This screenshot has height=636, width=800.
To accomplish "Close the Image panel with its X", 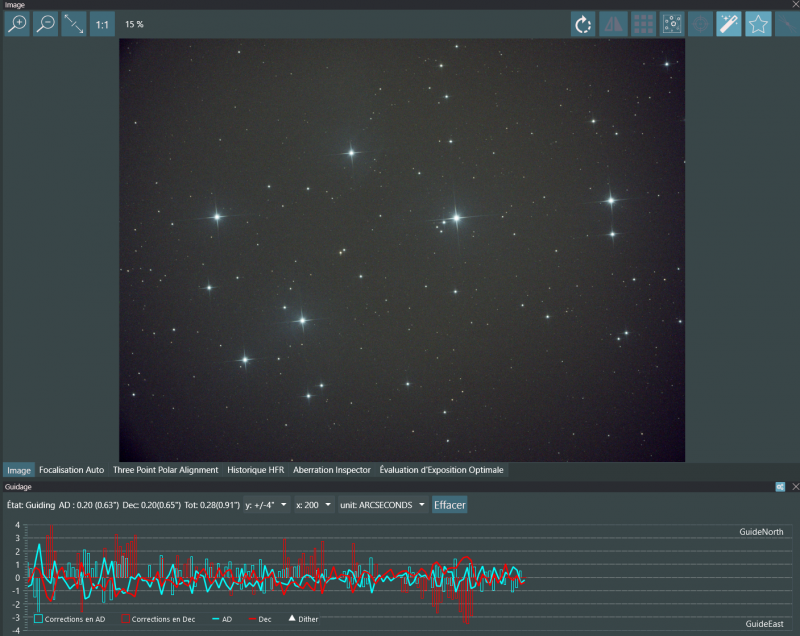I will (795, 4).
